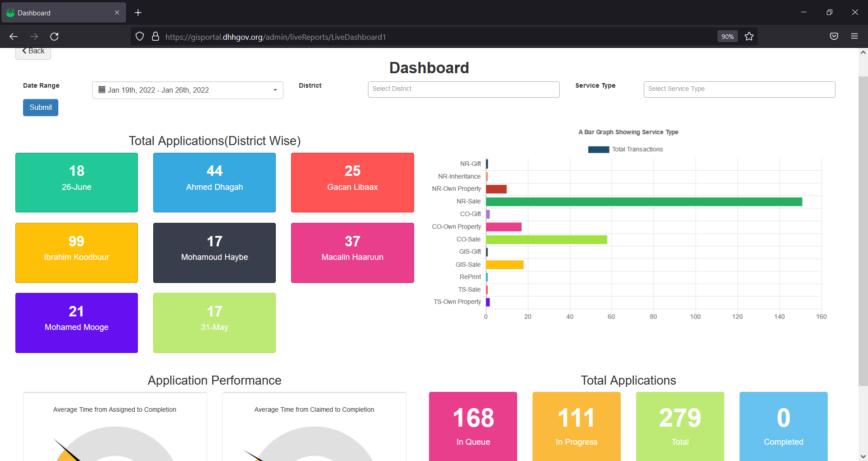The width and height of the screenshot is (868, 461).
Task: Click the calendar icon in date range
Action: 102,89
